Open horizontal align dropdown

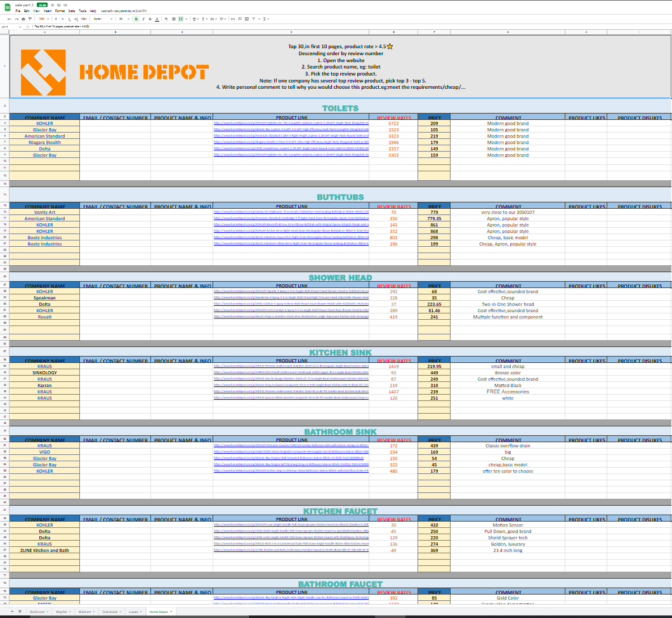(x=195, y=19)
